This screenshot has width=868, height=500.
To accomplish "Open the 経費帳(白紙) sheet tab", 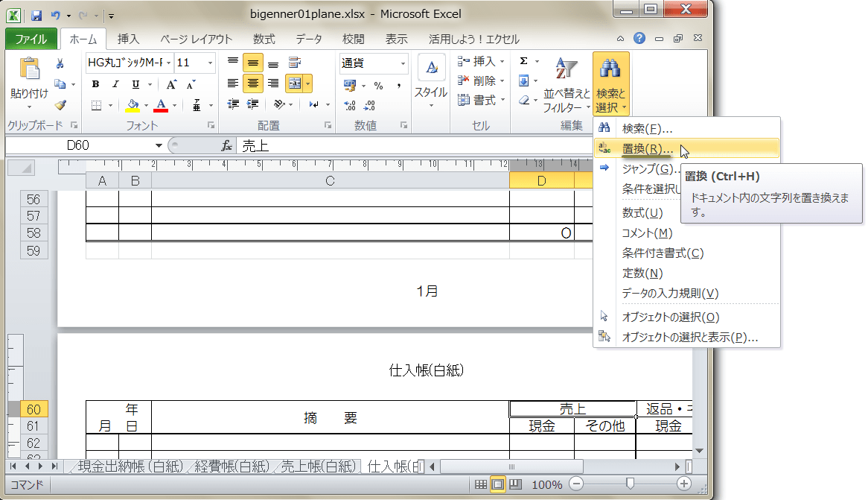I will pos(232,466).
